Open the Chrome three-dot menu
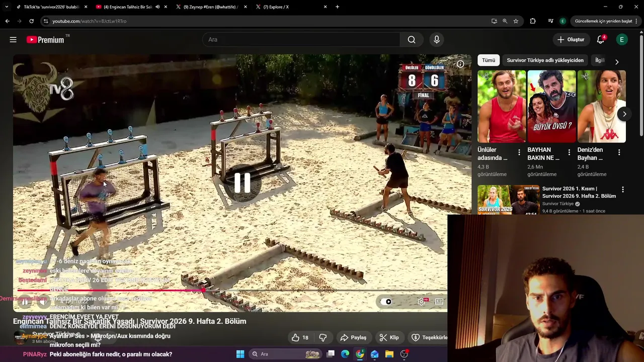Screen dimensions: 644x362 point(636,21)
